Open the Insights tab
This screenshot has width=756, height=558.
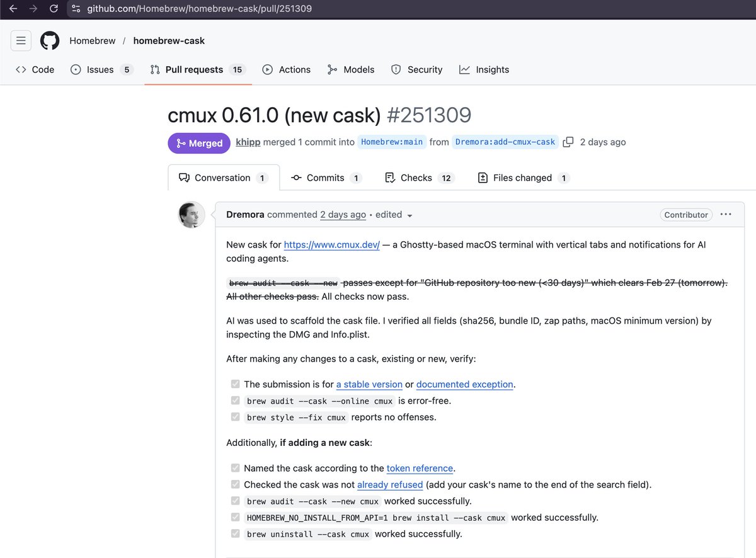pyautogui.click(x=484, y=70)
